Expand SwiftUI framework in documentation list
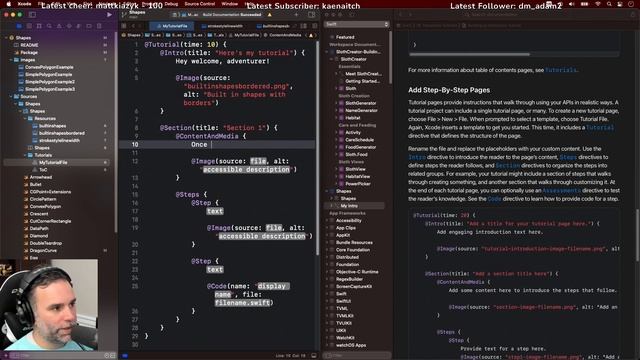 (327, 301)
